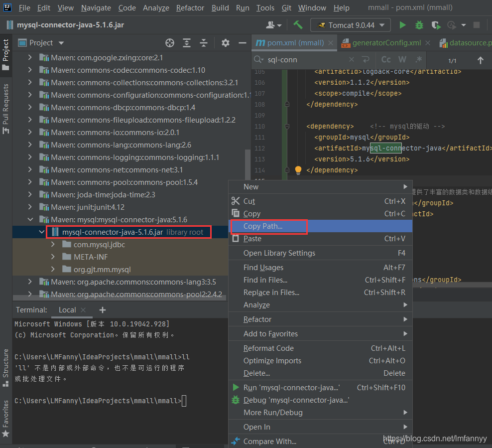Click the yellow lightbulb intention icon
This screenshot has width=492, height=448.
click(298, 170)
